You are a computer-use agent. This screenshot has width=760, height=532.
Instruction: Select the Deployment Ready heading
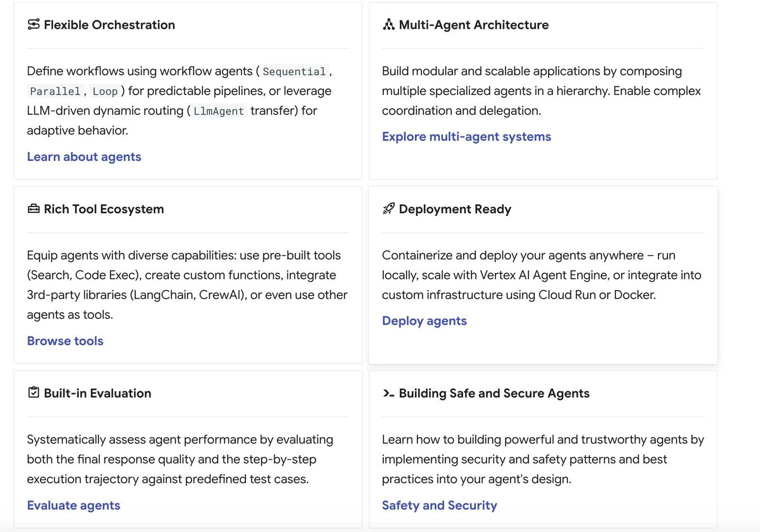click(x=455, y=209)
